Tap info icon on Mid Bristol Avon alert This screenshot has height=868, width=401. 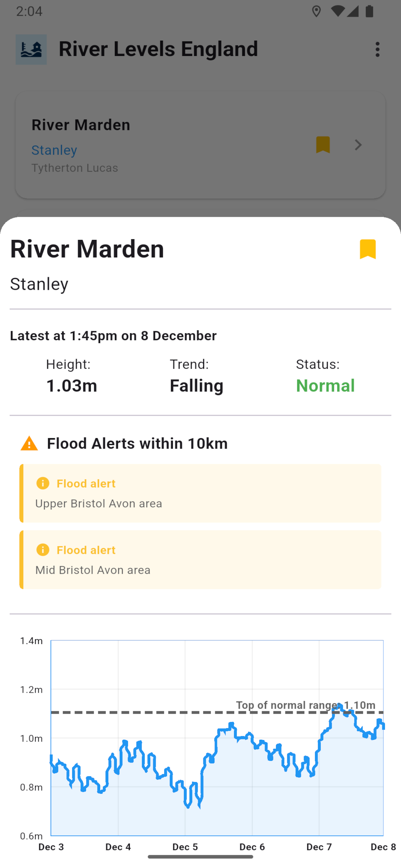click(43, 550)
